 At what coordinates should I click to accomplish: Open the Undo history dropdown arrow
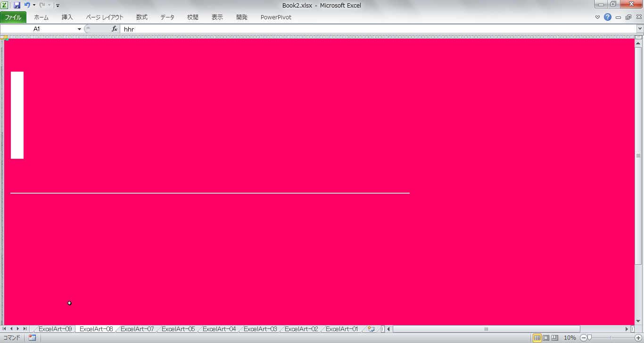coord(34,6)
